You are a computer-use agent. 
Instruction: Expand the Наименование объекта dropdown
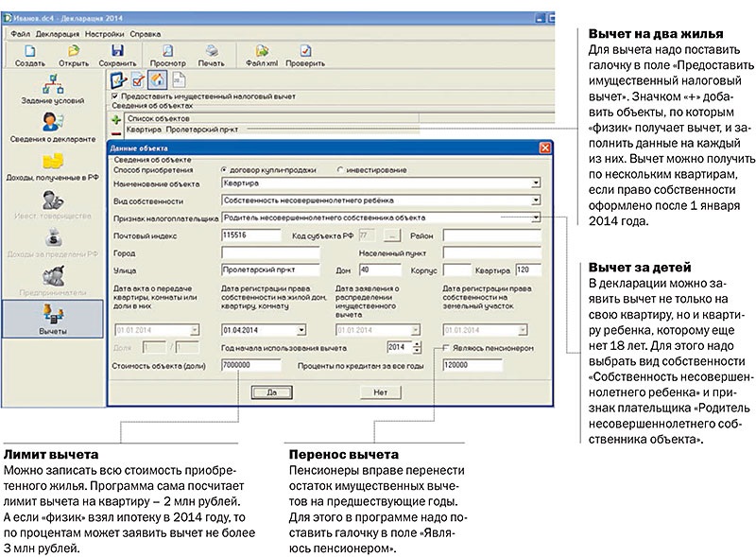pos(535,184)
